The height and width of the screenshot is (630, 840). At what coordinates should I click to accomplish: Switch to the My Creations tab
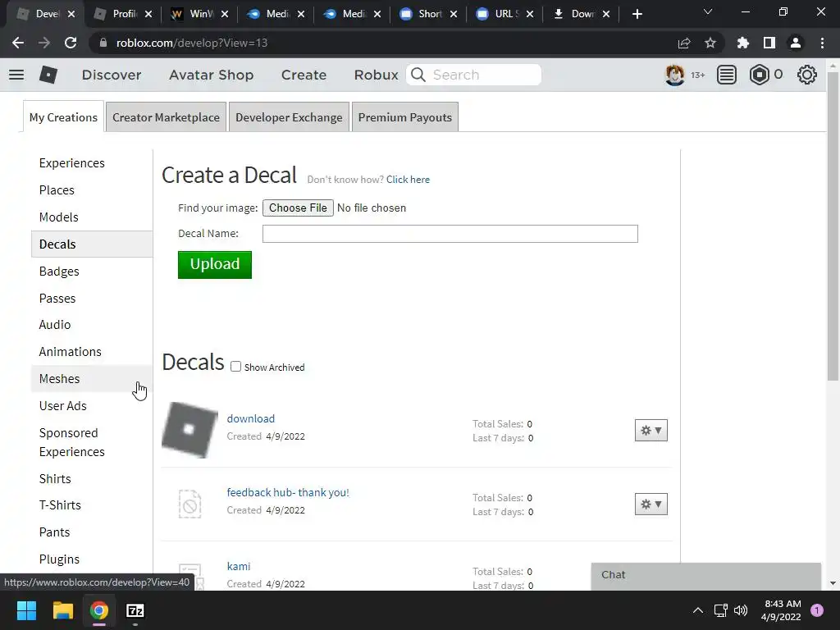tap(63, 116)
